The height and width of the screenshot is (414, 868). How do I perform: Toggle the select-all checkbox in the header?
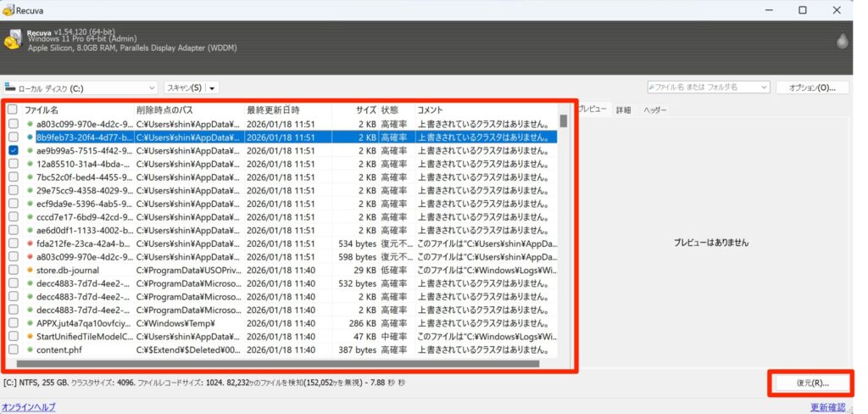[13, 110]
